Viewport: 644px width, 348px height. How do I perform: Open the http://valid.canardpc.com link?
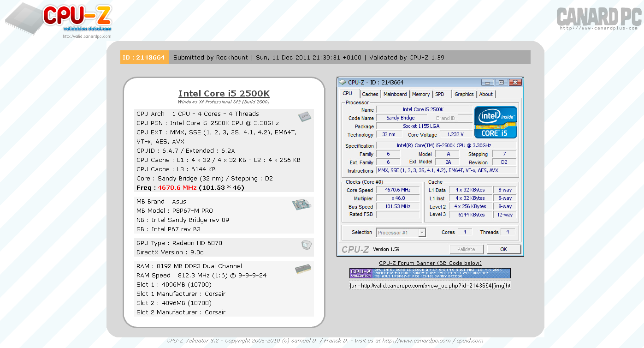[x=87, y=36]
